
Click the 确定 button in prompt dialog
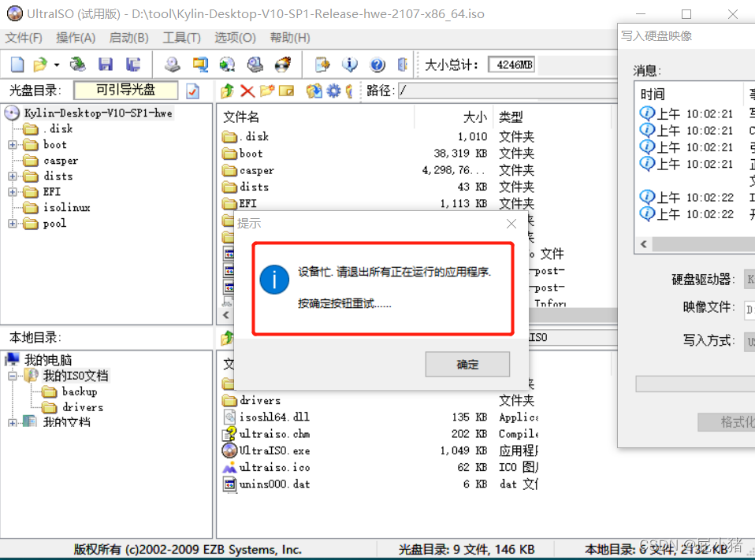pyautogui.click(x=467, y=364)
